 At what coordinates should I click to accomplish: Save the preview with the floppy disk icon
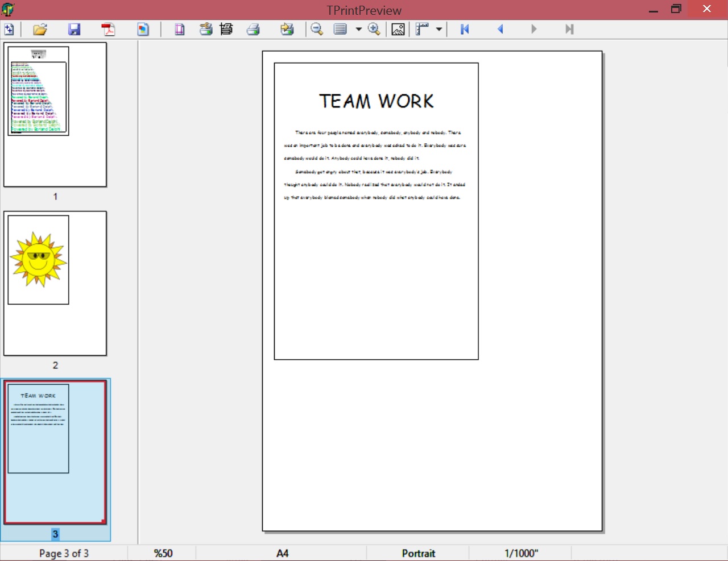(x=74, y=29)
